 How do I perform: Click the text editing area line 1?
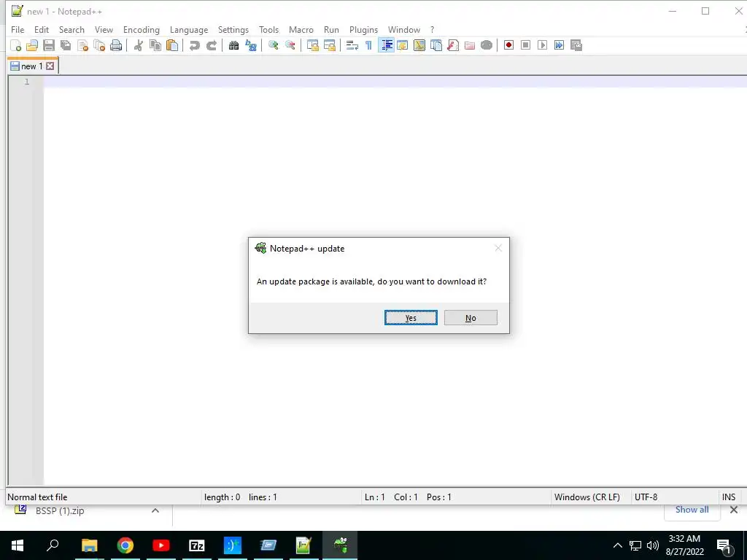point(395,82)
